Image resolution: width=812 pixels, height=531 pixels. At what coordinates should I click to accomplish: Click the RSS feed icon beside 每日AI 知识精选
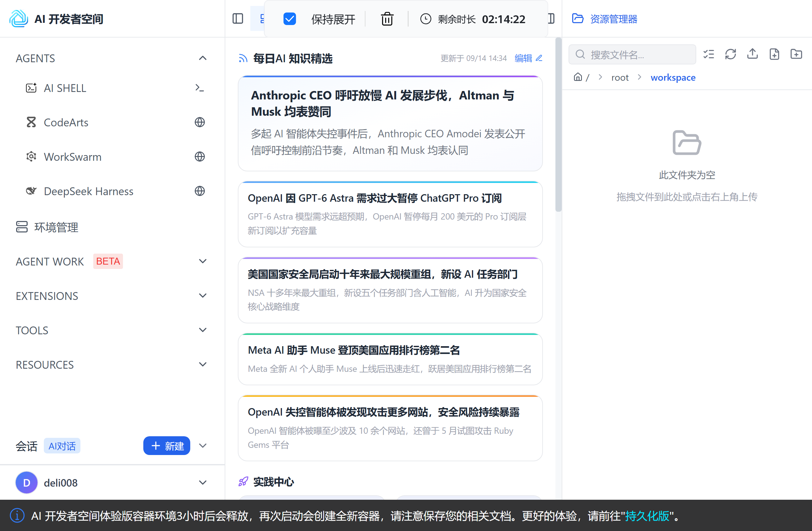coord(243,58)
